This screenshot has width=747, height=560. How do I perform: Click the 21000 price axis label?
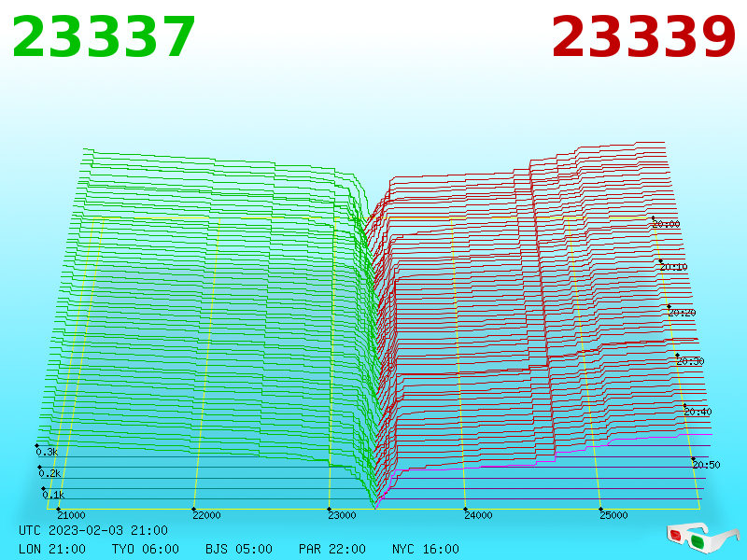pyautogui.click(x=72, y=515)
